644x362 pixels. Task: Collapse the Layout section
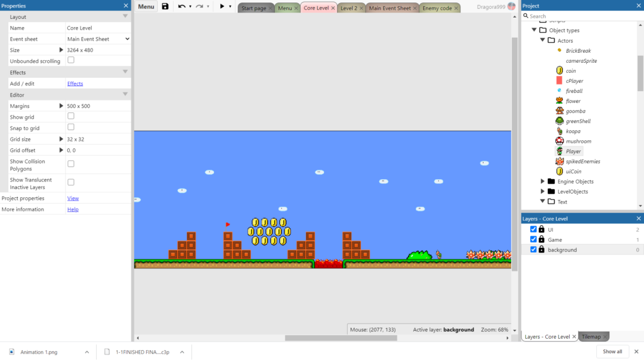tap(125, 16)
